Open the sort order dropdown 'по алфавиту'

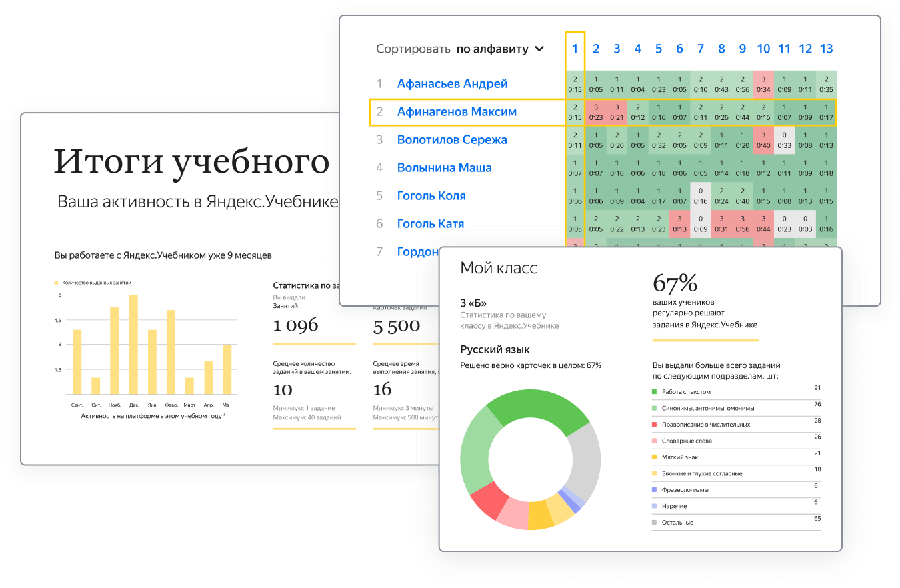point(500,49)
